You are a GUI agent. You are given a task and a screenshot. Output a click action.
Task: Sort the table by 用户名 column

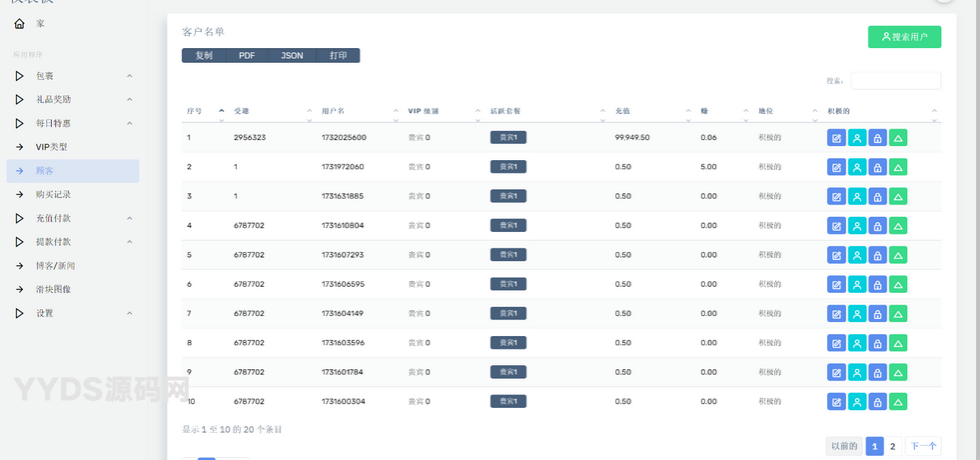click(360, 111)
